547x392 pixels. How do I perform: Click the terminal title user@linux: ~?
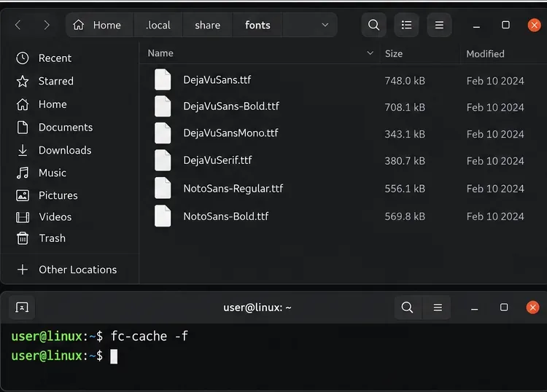[x=257, y=307]
